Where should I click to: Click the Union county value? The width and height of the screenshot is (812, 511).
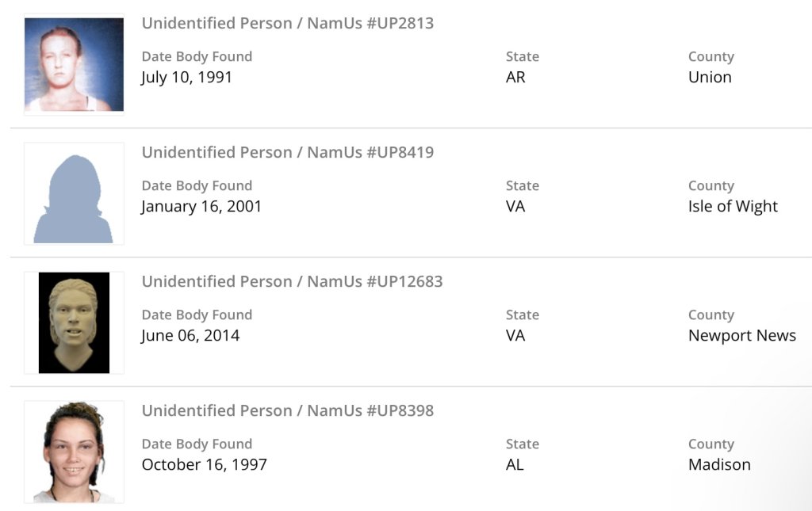(x=710, y=77)
